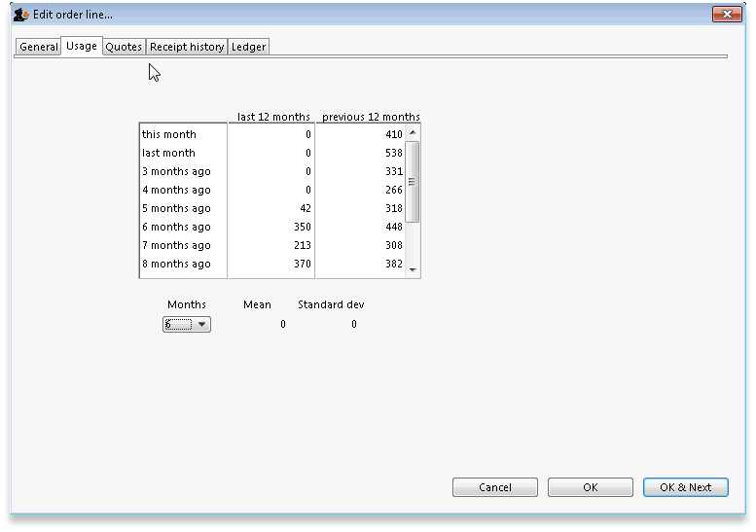Switch to the General tab
Screen dimensions: 756x532
point(39,47)
